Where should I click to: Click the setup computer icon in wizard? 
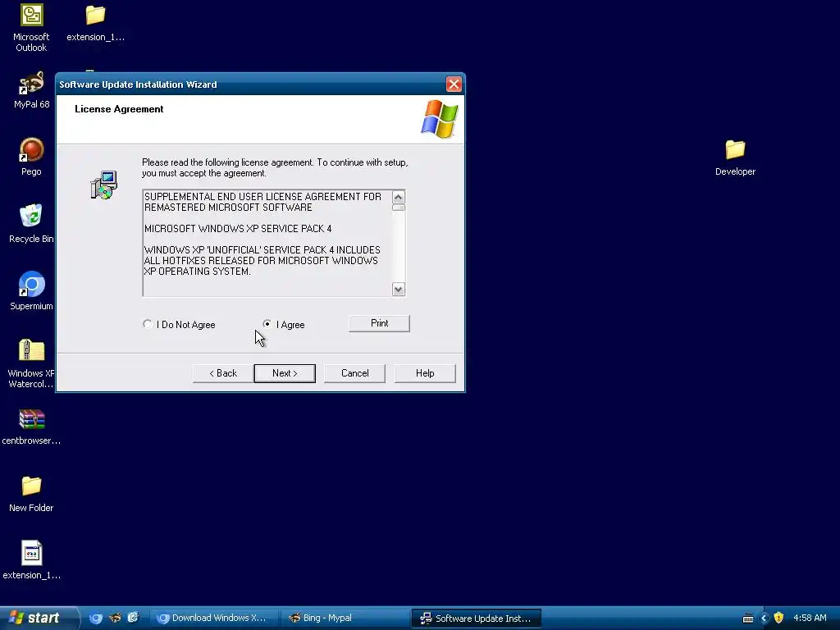pos(103,185)
